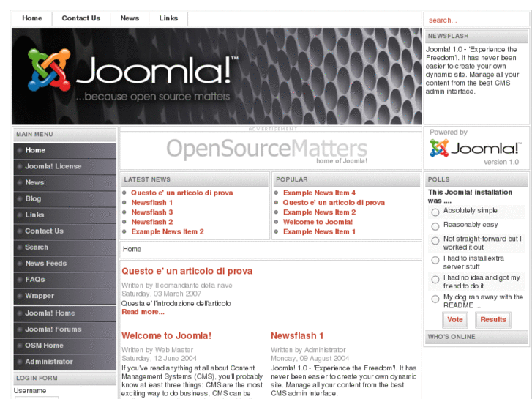Open Popular 'Questo e' un articolo di prova'
Screen dimensions: 532x399
(334, 203)
